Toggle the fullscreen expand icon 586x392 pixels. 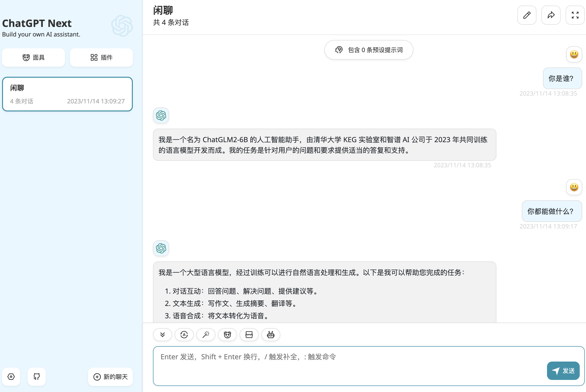click(x=575, y=15)
